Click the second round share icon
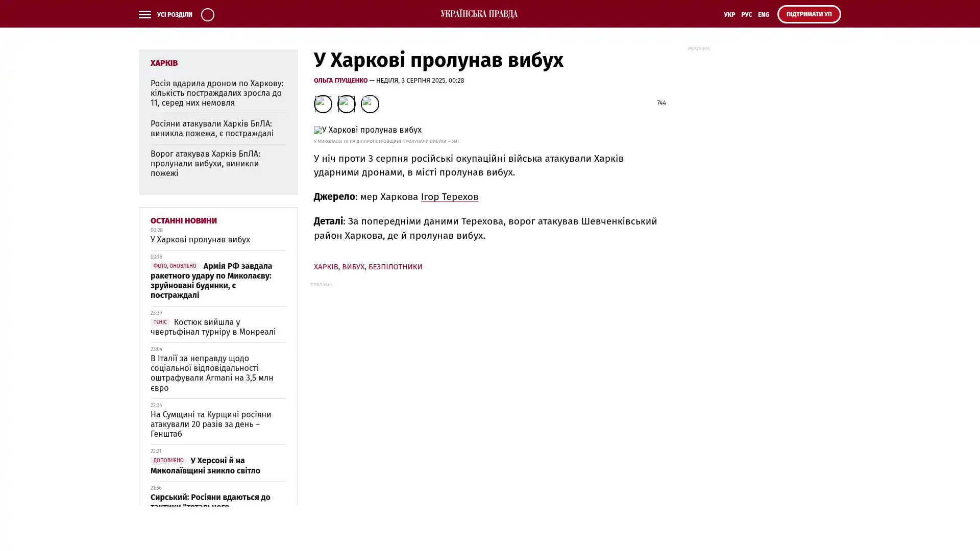This screenshot has width=980, height=551. [346, 104]
